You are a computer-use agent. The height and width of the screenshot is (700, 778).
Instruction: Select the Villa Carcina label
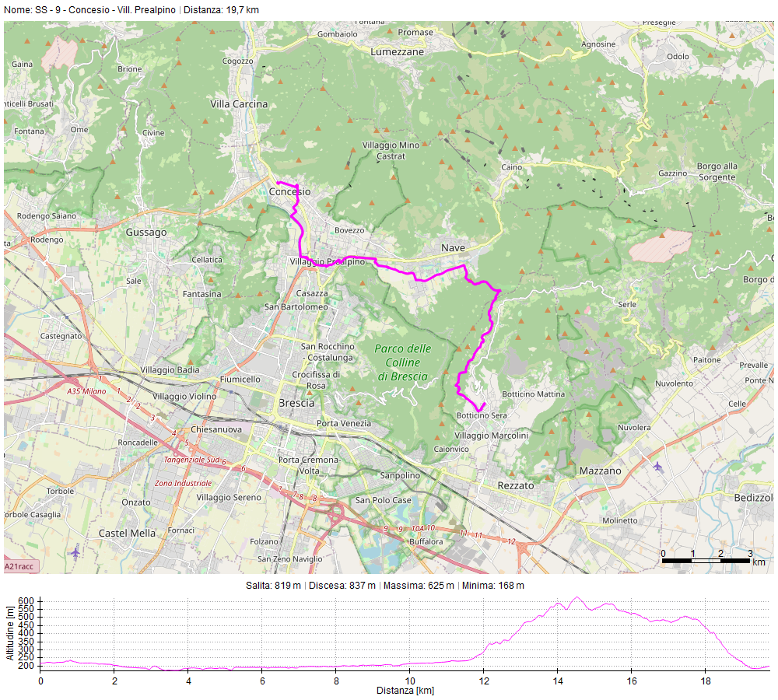click(239, 103)
